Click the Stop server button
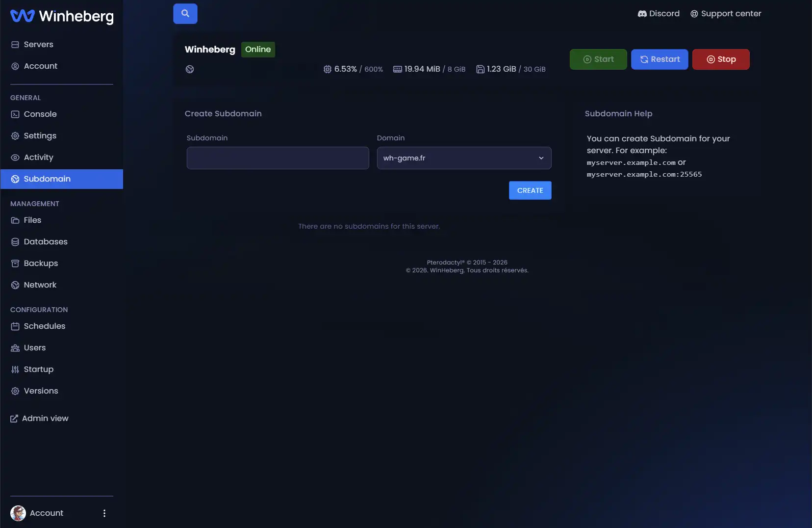Viewport: 812px width, 528px height. pos(721,59)
